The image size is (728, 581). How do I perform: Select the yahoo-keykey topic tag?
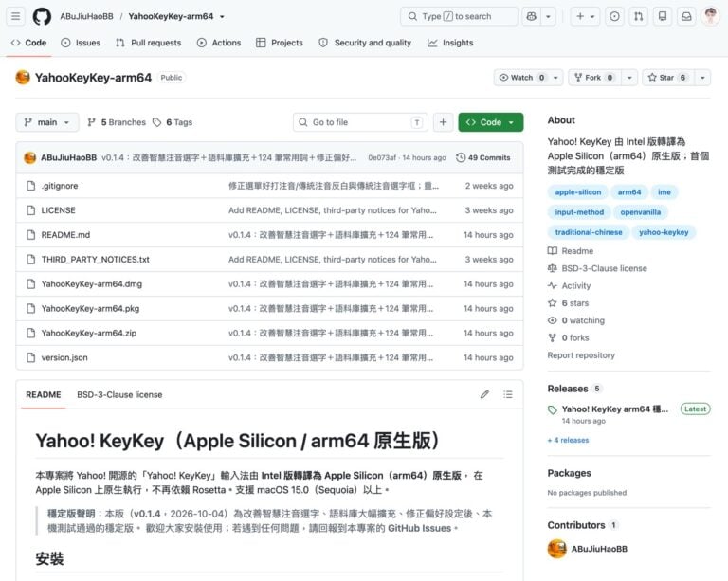tap(664, 232)
